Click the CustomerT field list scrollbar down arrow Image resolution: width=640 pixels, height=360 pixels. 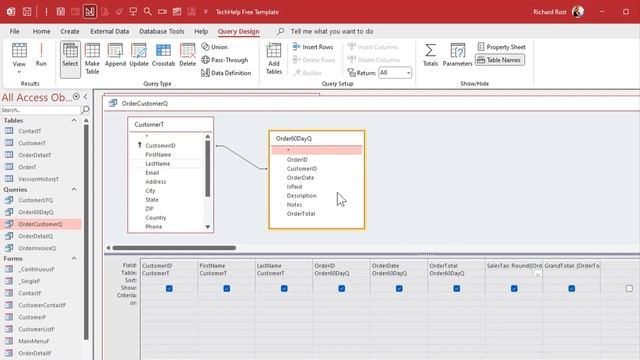(x=207, y=227)
